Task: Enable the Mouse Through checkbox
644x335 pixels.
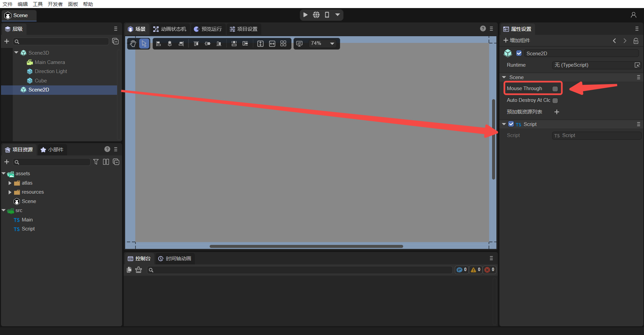Action: [555, 89]
